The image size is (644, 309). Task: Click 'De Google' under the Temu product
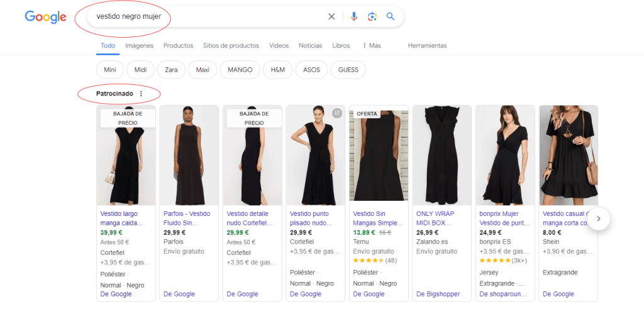pyautogui.click(x=369, y=294)
